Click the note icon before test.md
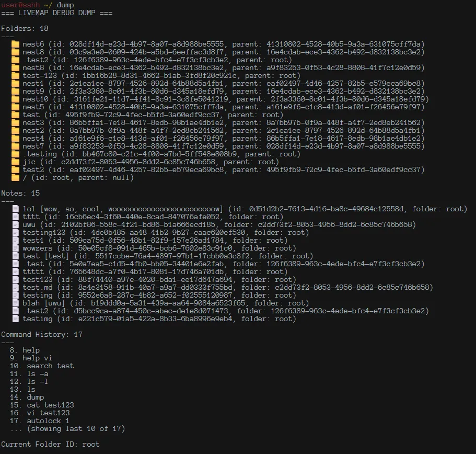 16,288
